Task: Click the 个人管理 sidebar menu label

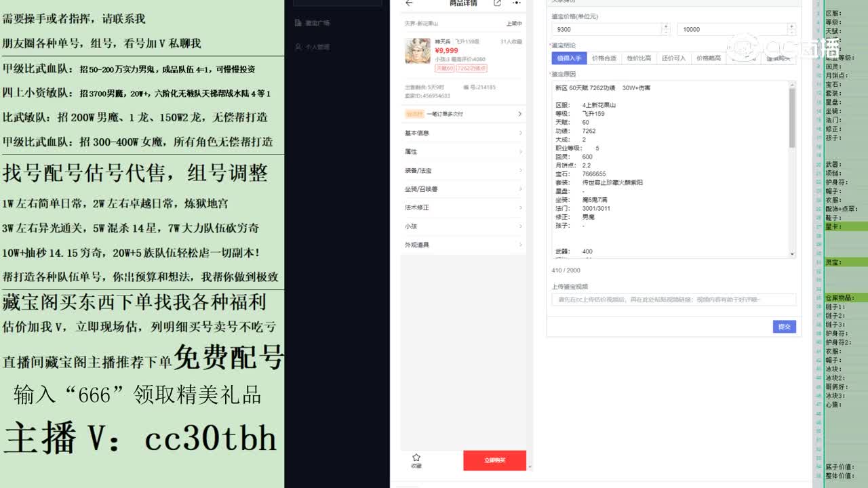Action: [317, 47]
